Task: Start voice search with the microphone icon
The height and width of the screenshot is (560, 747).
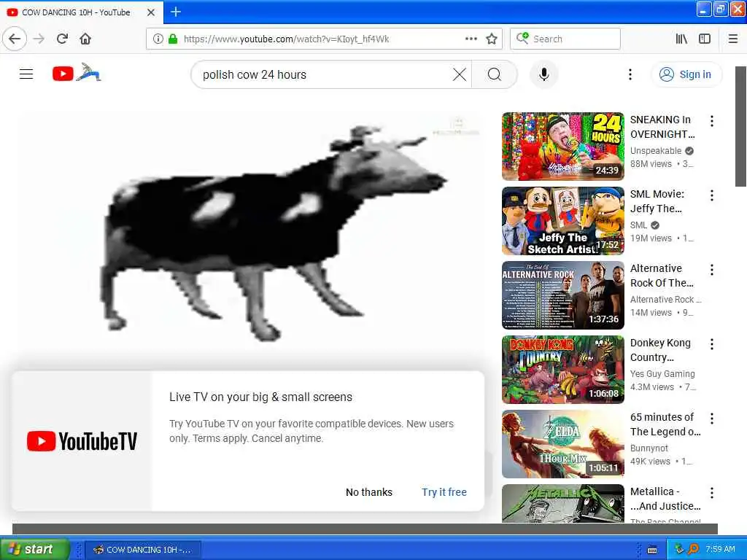Action: (x=544, y=74)
